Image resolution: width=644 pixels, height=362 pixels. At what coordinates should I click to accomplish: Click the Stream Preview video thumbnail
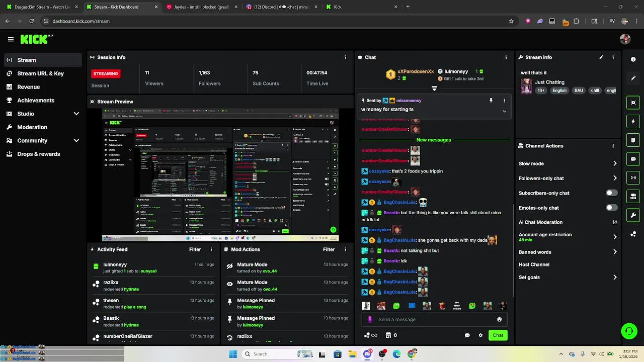pyautogui.click(x=220, y=175)
